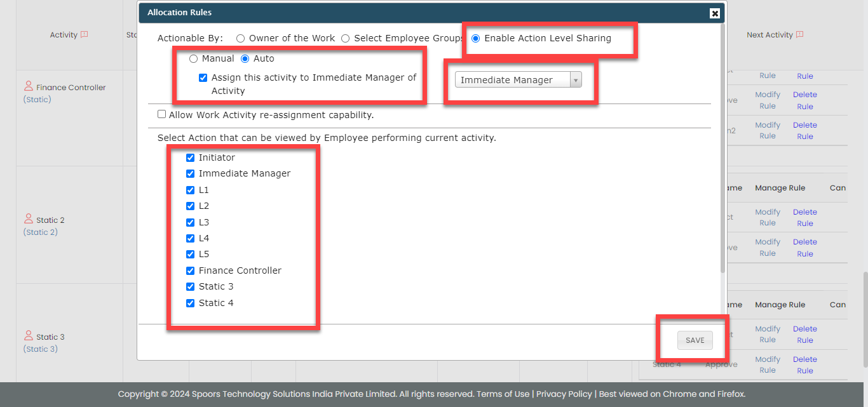Screen dimensions: 868x407
Task: Choose the Manual radio button
Action: point(193,59)
